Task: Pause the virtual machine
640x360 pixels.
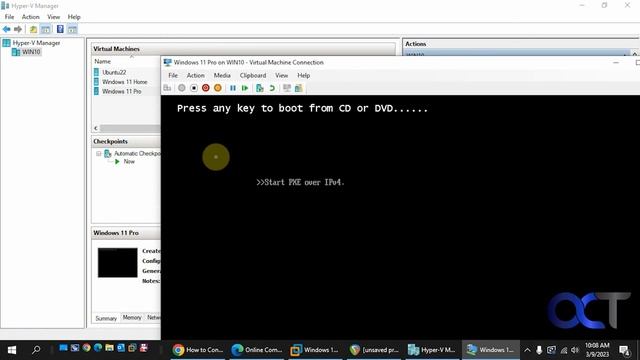Action: [233, 88]
